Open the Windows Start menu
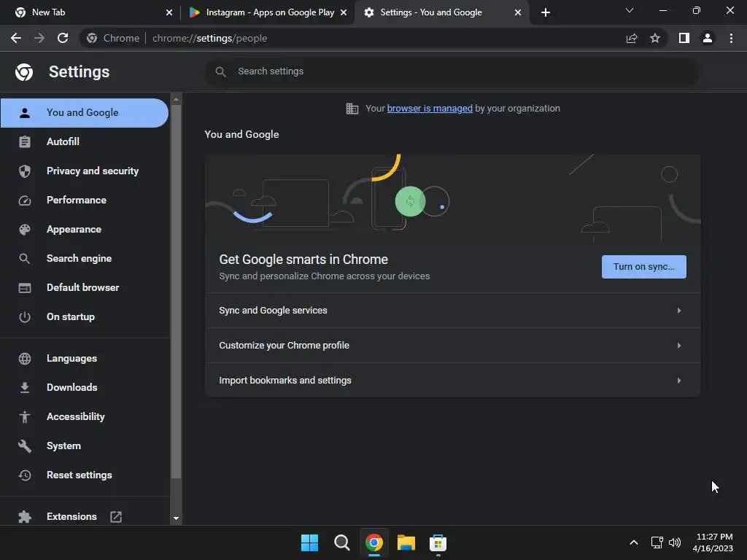The width and height of the screenshot is (747, 560). tap(309, 542)
